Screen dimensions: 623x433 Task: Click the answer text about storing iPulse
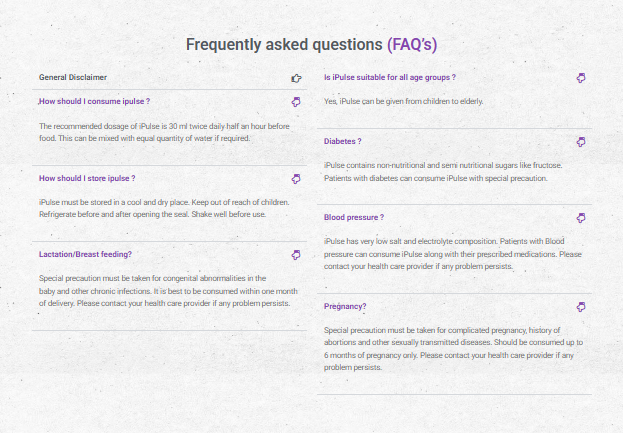pyautogui.click(x=160, y=209)
